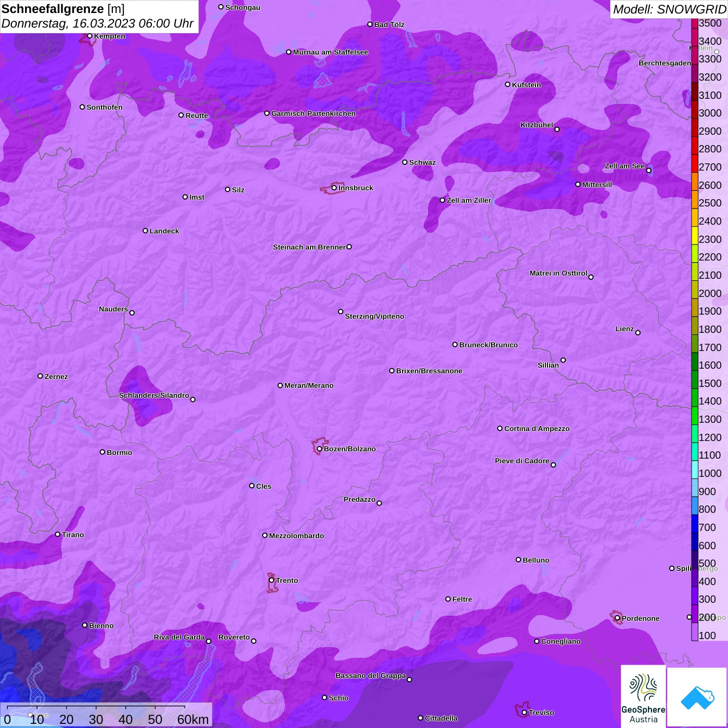Click the "Modell: SNOWGRID" label
The height and width of the screenshot is (728, 728).
pos(669,9)
